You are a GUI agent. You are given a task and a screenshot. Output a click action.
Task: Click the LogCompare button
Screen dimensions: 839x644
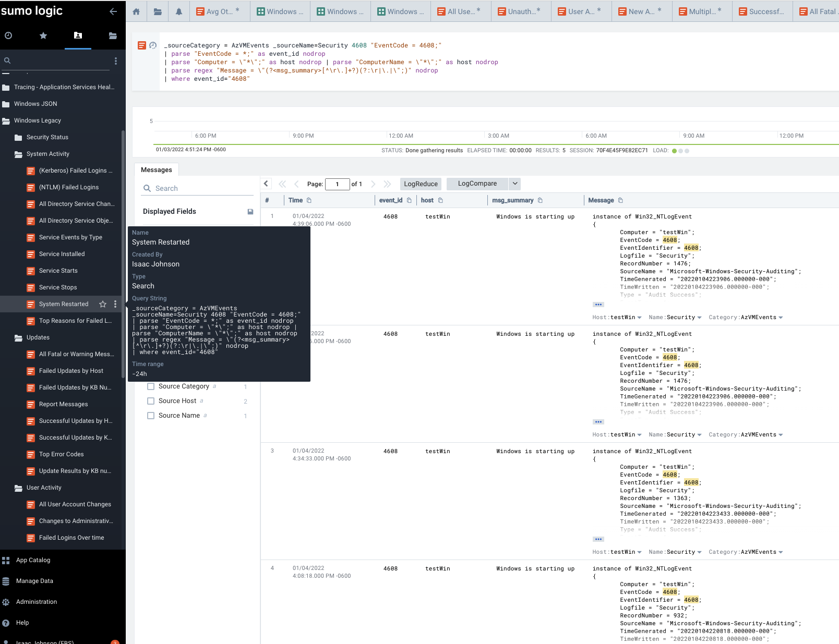(477, 184)
